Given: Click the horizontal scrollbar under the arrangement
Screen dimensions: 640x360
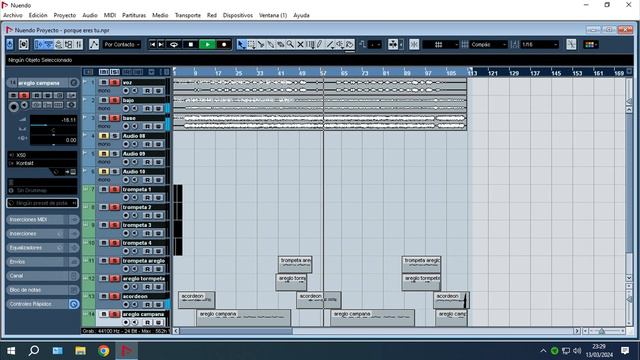Looking at the screenshot, I should click(236, 331).
